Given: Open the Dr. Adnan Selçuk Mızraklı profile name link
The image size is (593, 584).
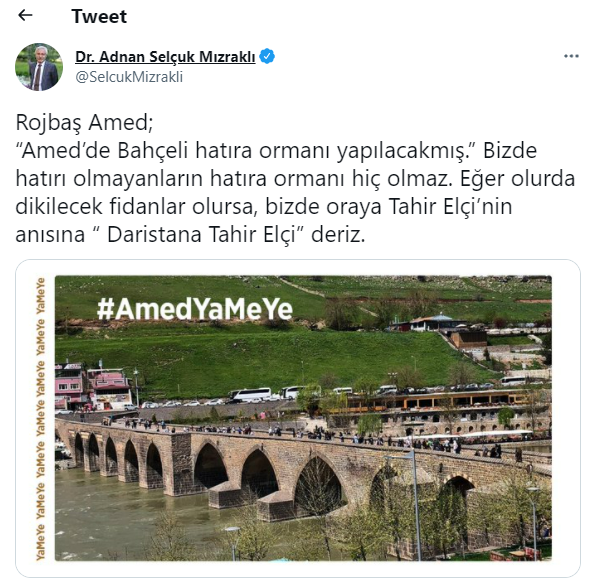Looking at the screenshot, I should coord(165,57).
